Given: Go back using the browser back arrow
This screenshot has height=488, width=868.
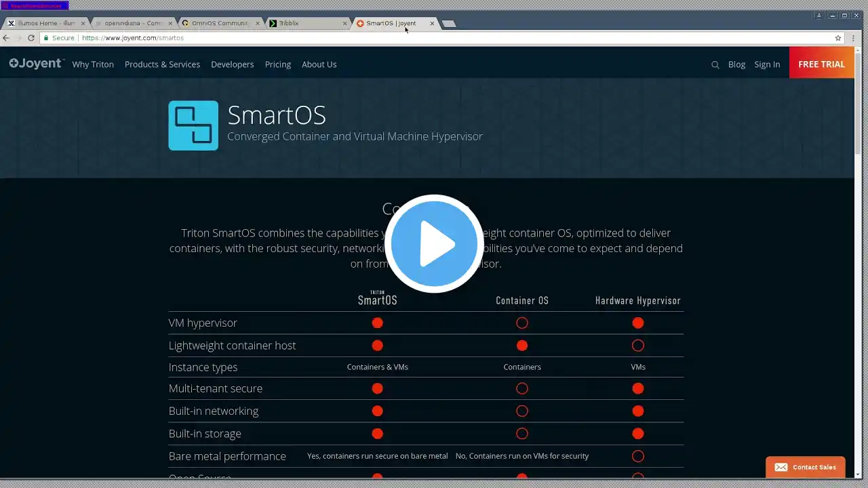Looking at the screenshot, I should (x=6, y=38).
